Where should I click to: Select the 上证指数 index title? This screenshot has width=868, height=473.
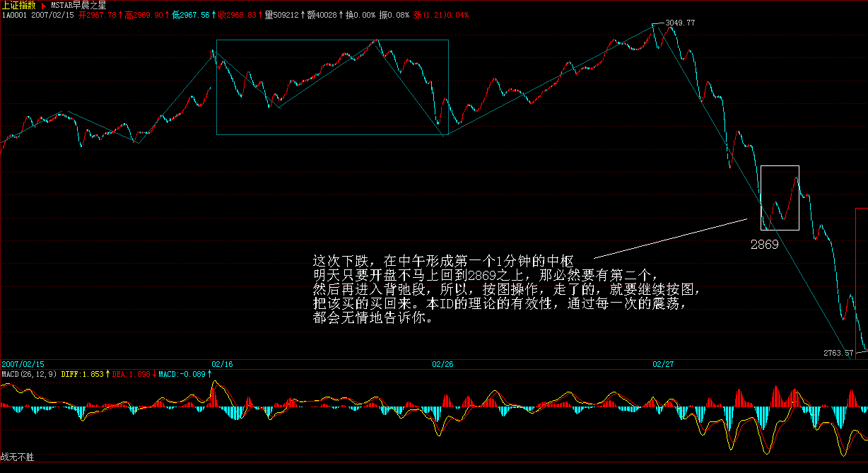[18, 5]
